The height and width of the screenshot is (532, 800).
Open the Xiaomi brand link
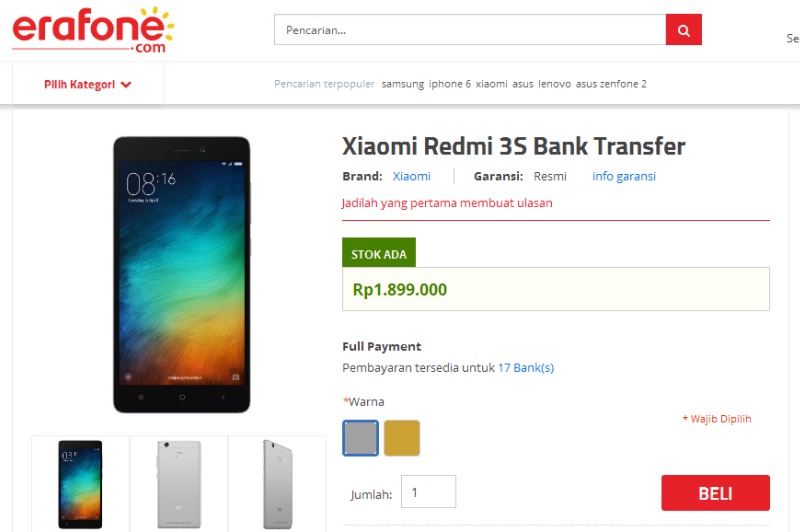tap(411, 176)
